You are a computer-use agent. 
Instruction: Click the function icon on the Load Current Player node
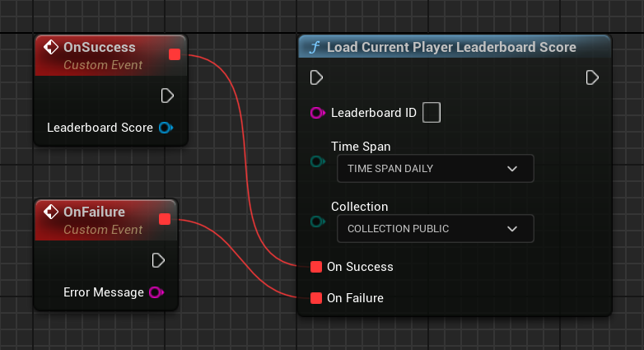[313, 47]
